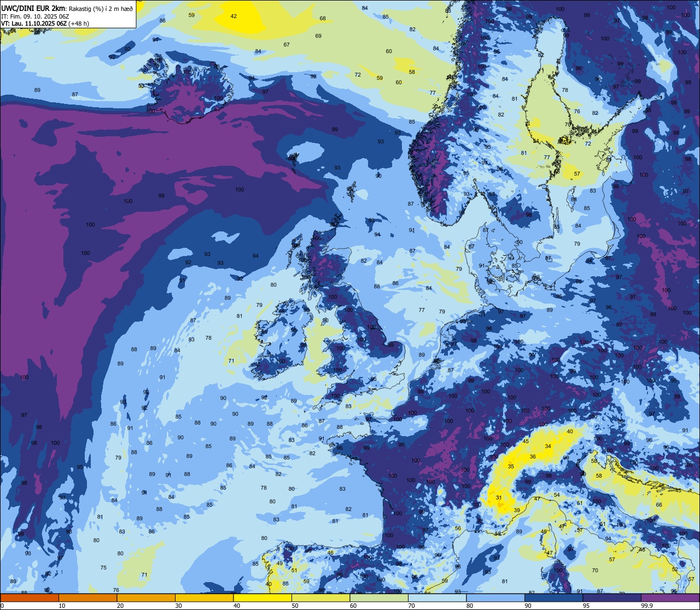700x610 pixels.
Task: Click the purple legend swatch above 99.9
Action: pyautogui.click(x=670, y=597)
